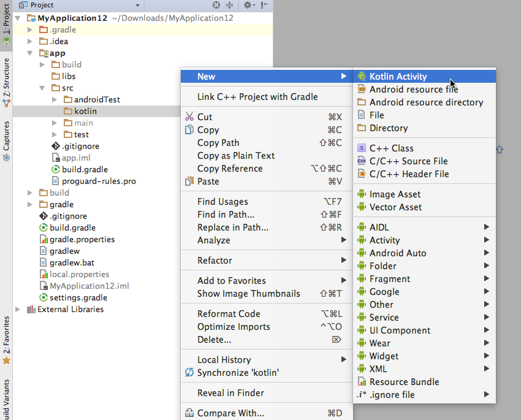
Task: Click the settings.gradle icon
Action: point(44,297)
